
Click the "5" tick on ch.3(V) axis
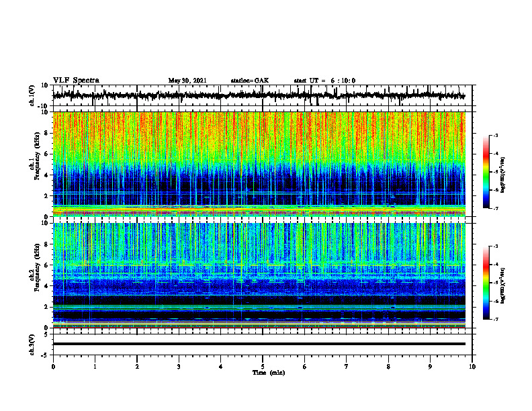(x=46, y=334)
